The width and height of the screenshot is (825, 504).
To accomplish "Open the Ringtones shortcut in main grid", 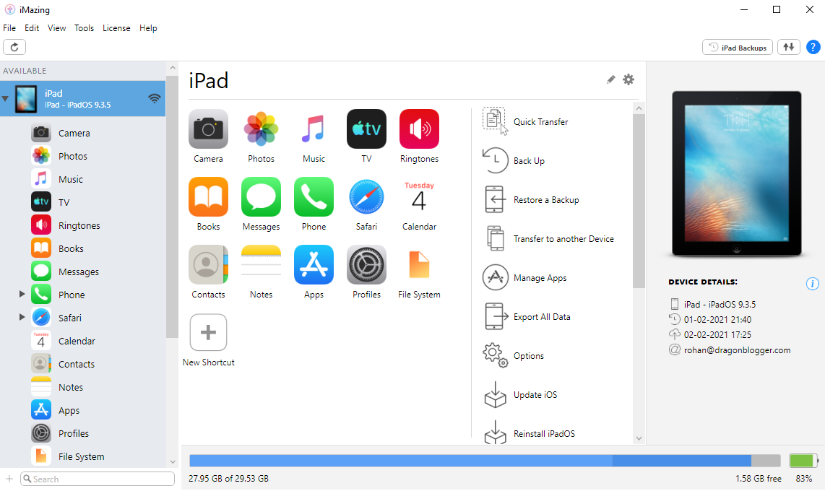I will pos(419,129).
